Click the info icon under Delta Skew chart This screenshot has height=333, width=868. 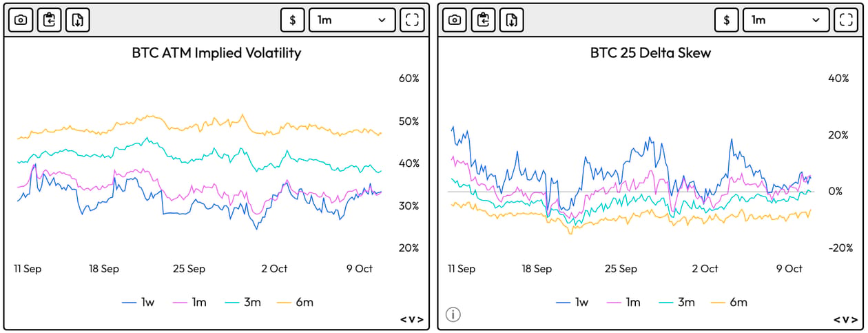coord(453,315)
